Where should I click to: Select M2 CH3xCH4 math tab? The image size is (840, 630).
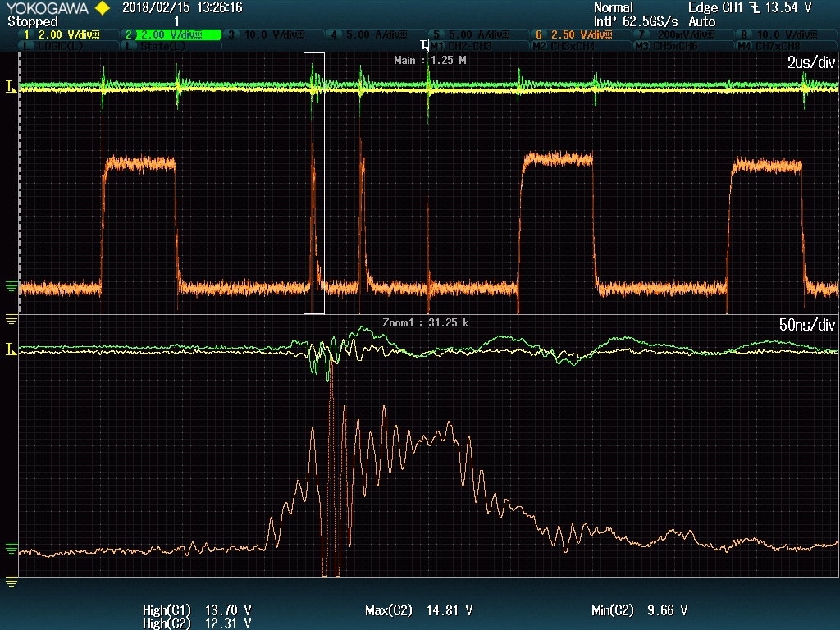tap(582, 46)
